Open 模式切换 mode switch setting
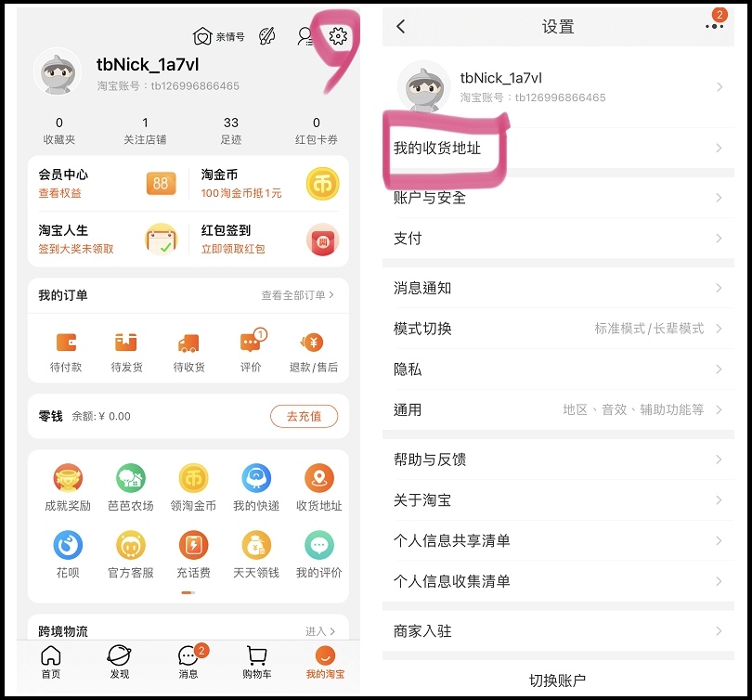The height and width of the screenshot is (700, 752). [x=558, y=329]
